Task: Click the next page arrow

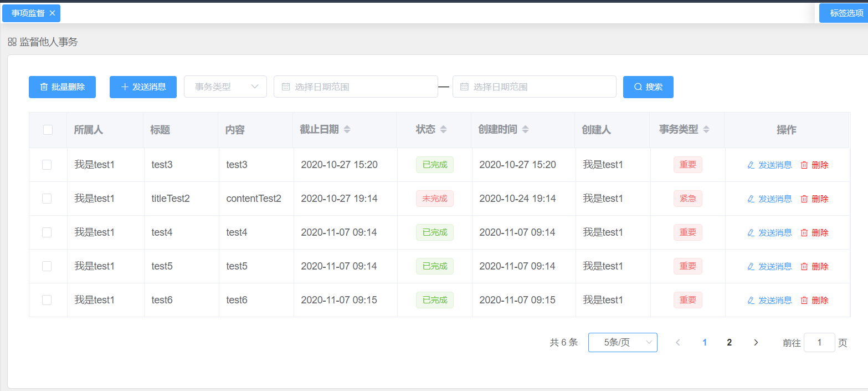Action: (756, 343)
